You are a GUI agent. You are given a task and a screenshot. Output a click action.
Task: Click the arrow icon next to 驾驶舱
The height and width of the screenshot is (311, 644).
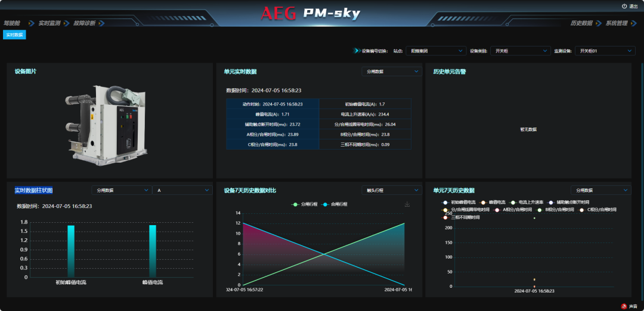(31, 23)
